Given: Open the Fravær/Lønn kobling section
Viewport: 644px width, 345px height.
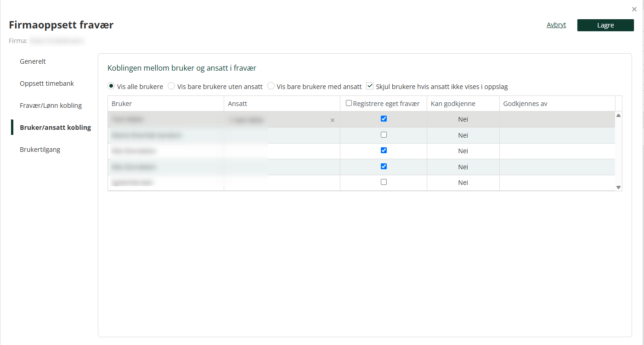Looking at the screenshot, I should (x=51, y=106).
